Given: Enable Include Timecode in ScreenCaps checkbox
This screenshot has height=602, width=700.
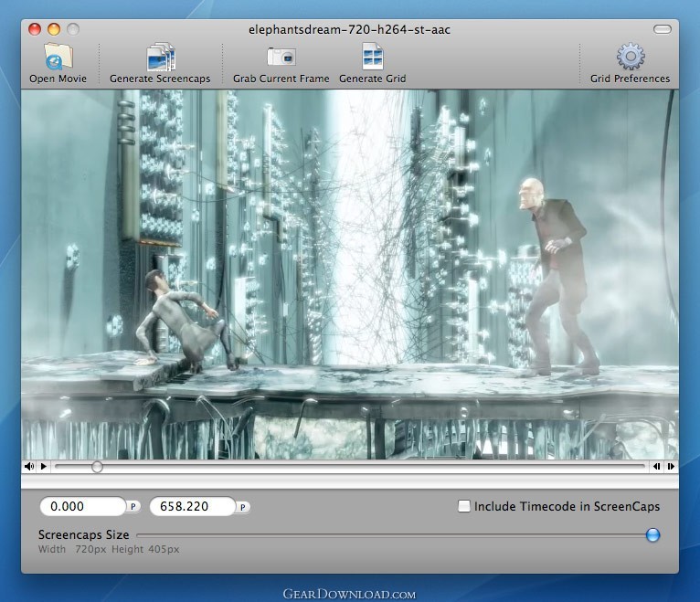Looking at the screenshot, I should pyautogui.click(x=464, y=506).
